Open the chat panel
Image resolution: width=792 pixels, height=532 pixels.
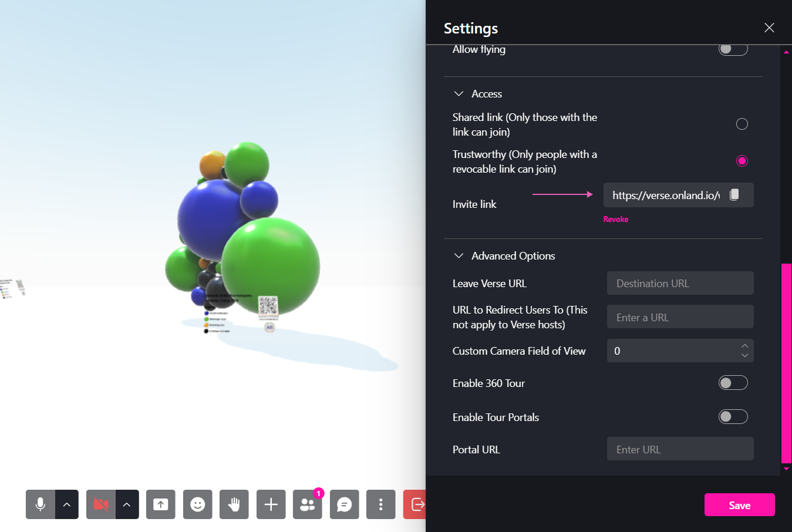[344, 504]
